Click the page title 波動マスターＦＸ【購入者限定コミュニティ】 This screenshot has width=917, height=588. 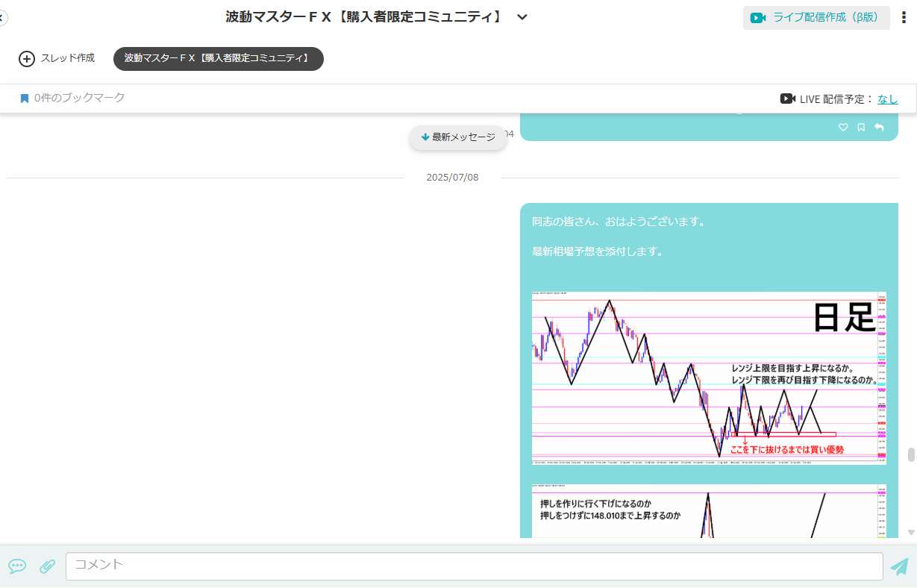364,17
